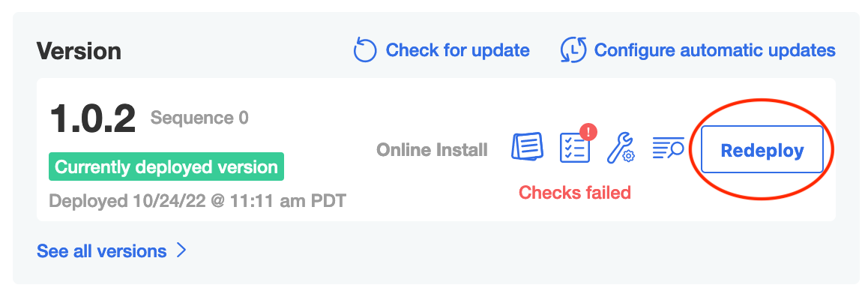The width and height of the screenshot is (868, 288).
Task: Click the Online Install label
Action: (432, 149)
